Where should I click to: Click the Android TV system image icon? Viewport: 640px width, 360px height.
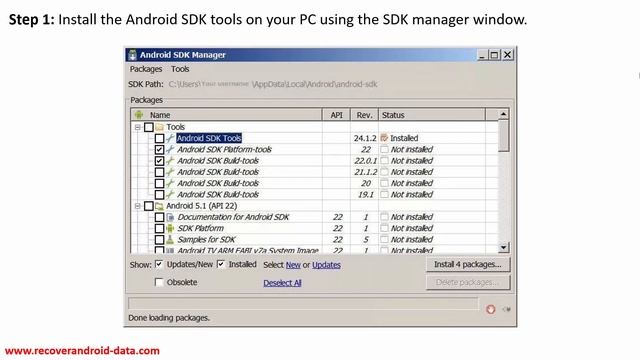coord(170,250)
